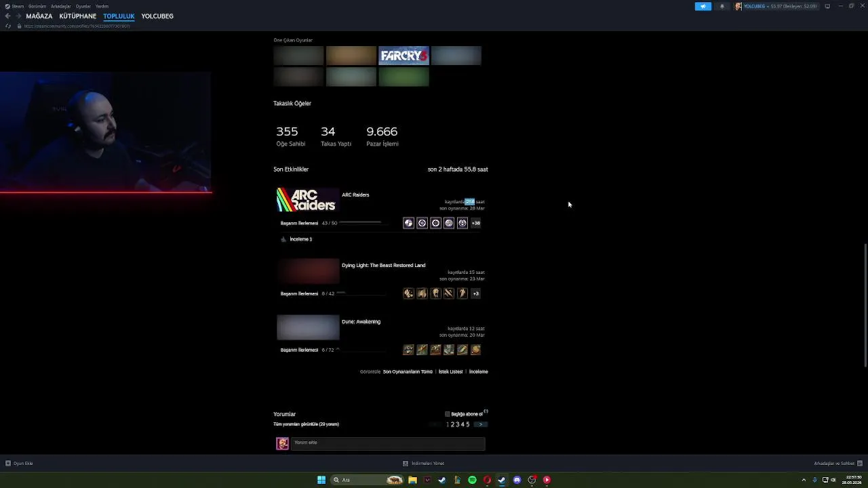Viewport: 868px width, 488px height.
Task: Open the Far Cry 5 featured game thumbnail
Action: tap(403, 56)
